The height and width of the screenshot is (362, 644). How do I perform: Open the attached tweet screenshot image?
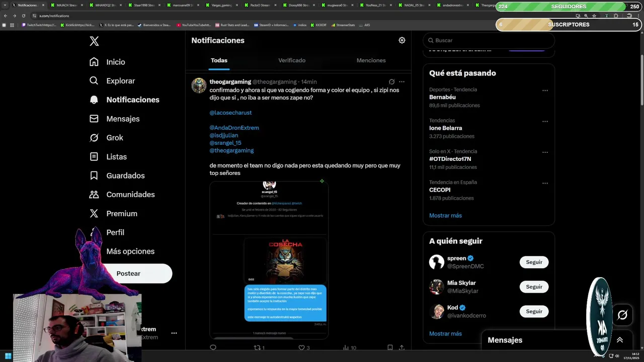pos(269,260)
